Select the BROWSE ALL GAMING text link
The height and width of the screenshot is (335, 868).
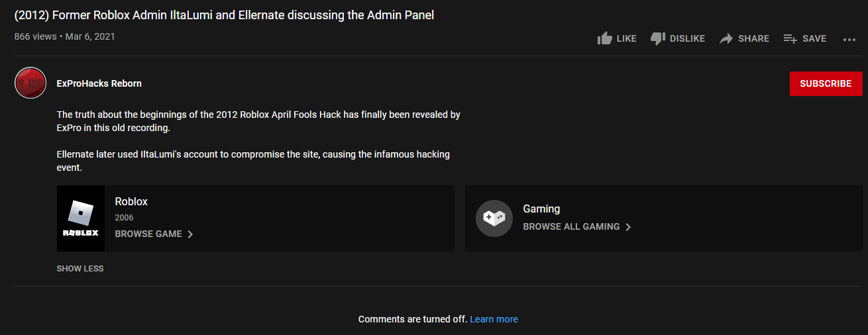(571, 226)
